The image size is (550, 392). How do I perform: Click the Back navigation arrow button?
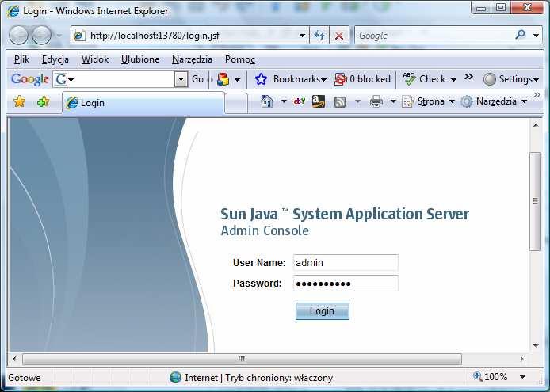[x=18, y=35]
